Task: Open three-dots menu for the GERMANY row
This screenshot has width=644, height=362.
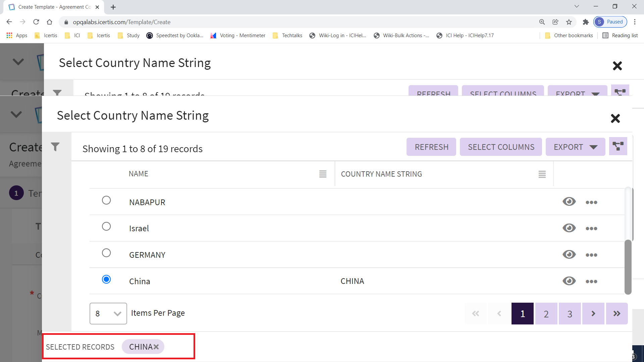Action: (x=591, y=255)
